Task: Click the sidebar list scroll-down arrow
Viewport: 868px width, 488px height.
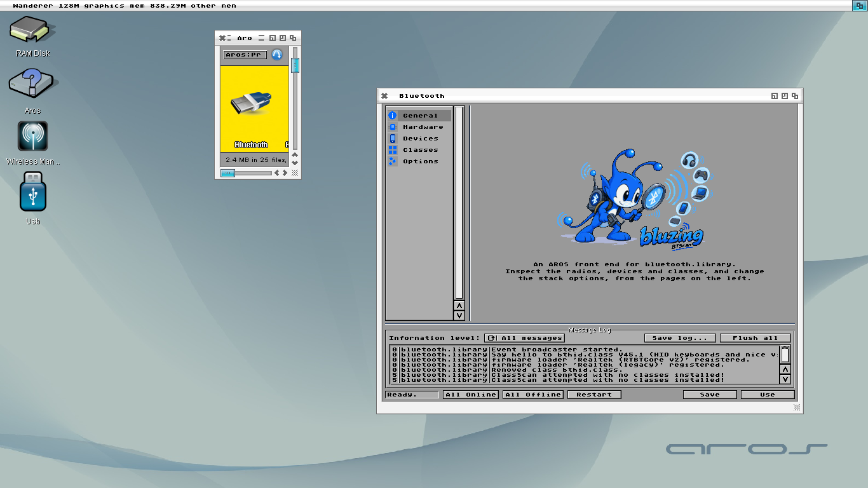Action: pyautogui.click(x=459, y=316)
